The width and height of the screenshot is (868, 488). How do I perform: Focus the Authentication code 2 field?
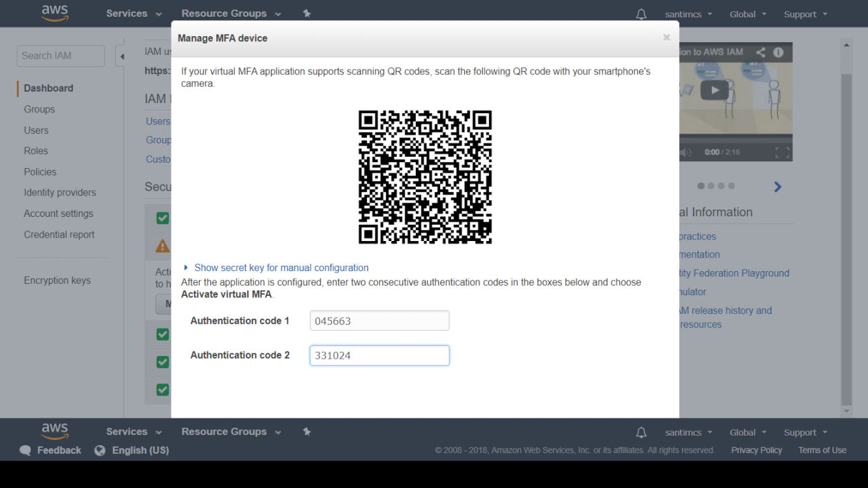pyautogui.click(x=379, y=355)
